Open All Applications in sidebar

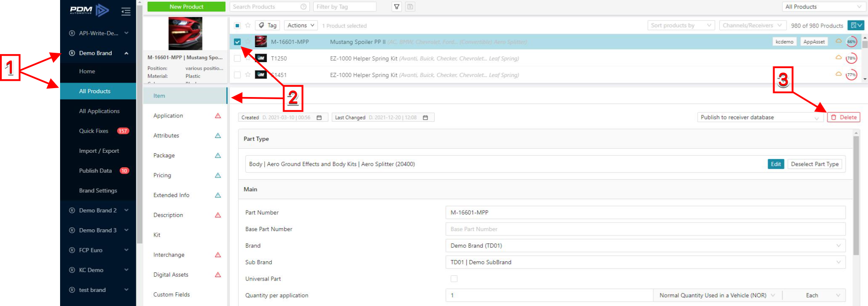point(99,111)
